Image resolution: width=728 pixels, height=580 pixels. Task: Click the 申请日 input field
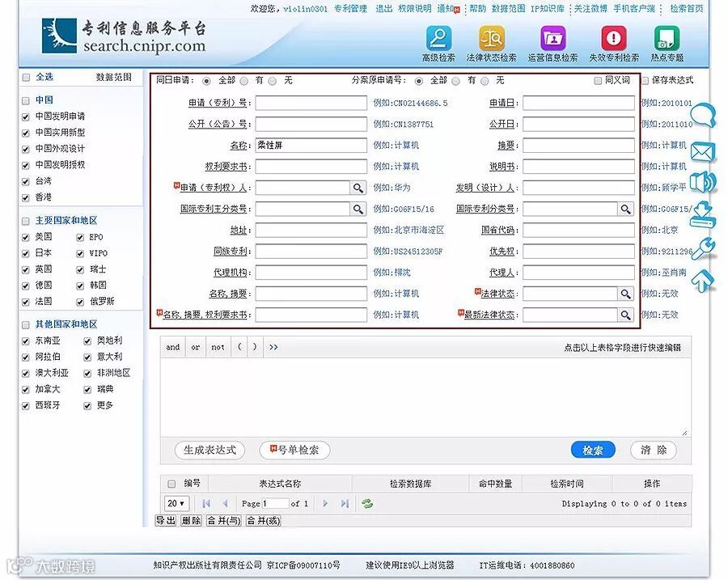pyautogui.click(x=578, y=103)
